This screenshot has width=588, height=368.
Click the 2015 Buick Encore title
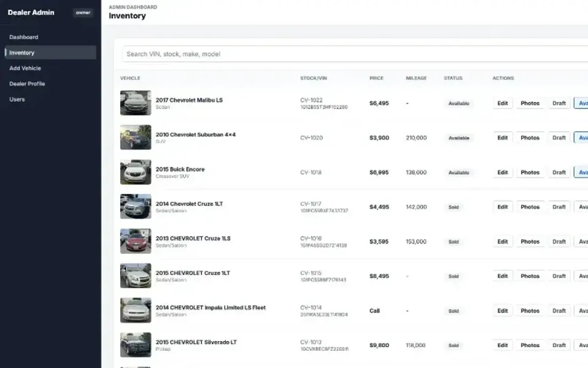[180, 169]
